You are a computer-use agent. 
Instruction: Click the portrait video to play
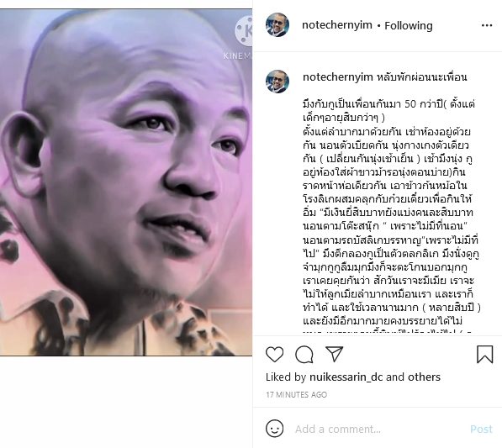(x=126, y=182)
